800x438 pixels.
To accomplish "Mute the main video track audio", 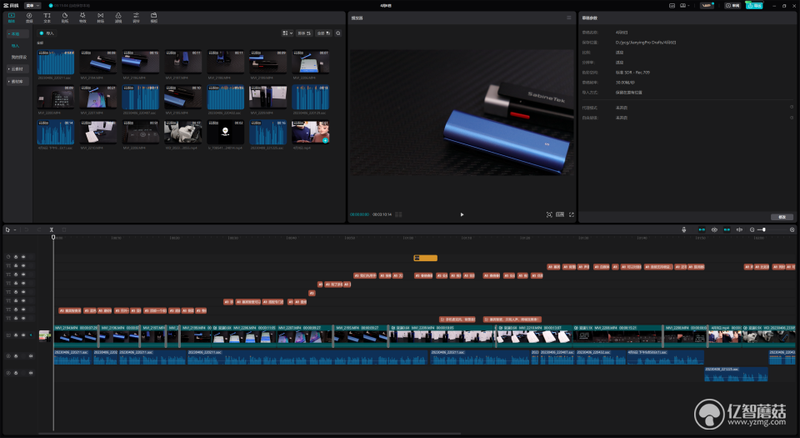I will (31, 335).
